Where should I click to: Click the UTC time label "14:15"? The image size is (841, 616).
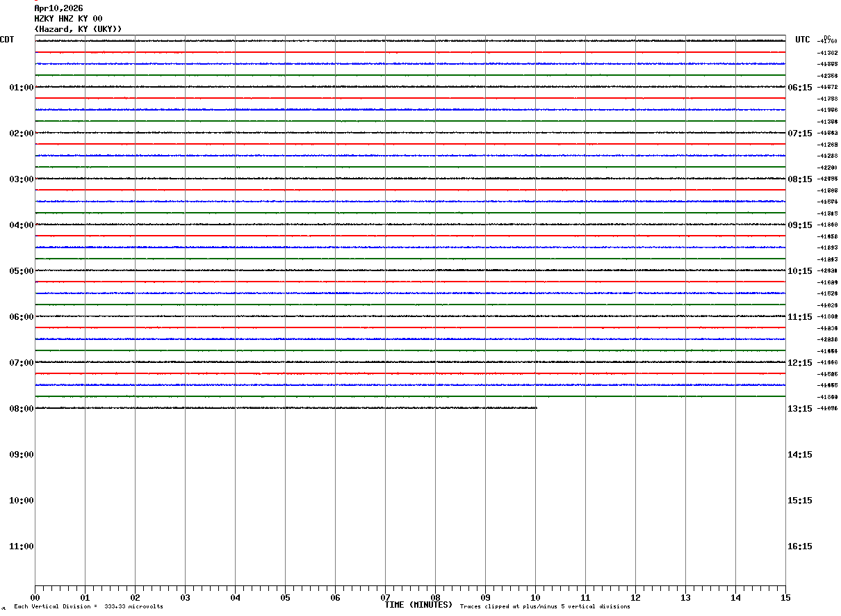(800, 455)
